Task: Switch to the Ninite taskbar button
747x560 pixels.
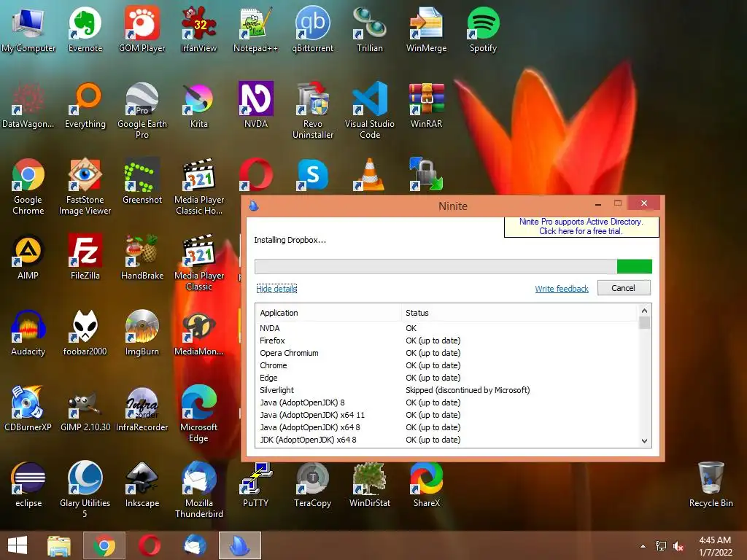Action: [x=239, y=545]
